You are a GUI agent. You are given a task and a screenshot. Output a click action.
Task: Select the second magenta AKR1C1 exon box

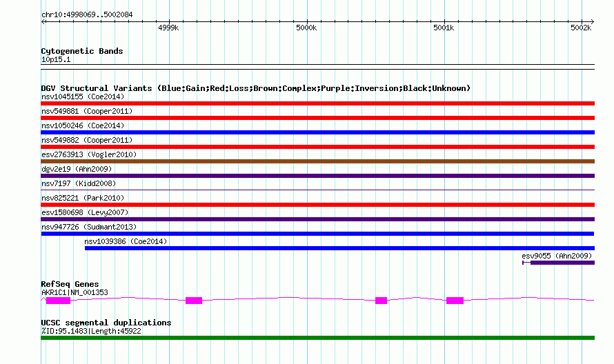194,301
